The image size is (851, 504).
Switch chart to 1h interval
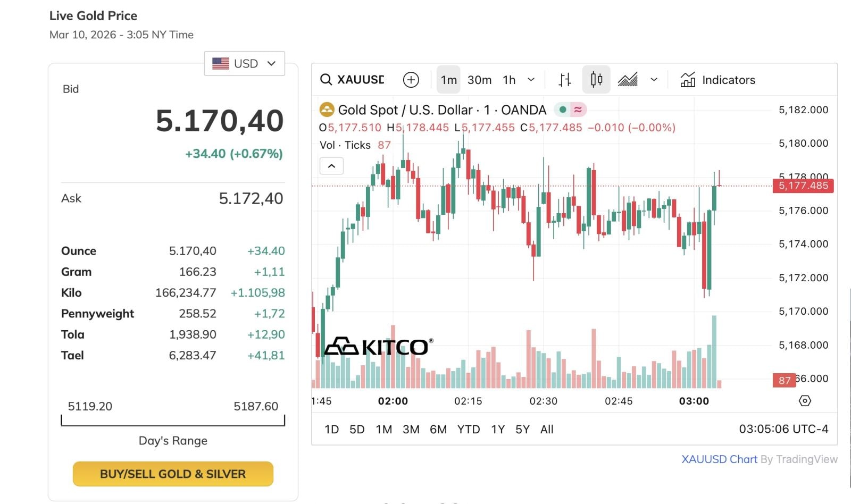click(509, 80)
